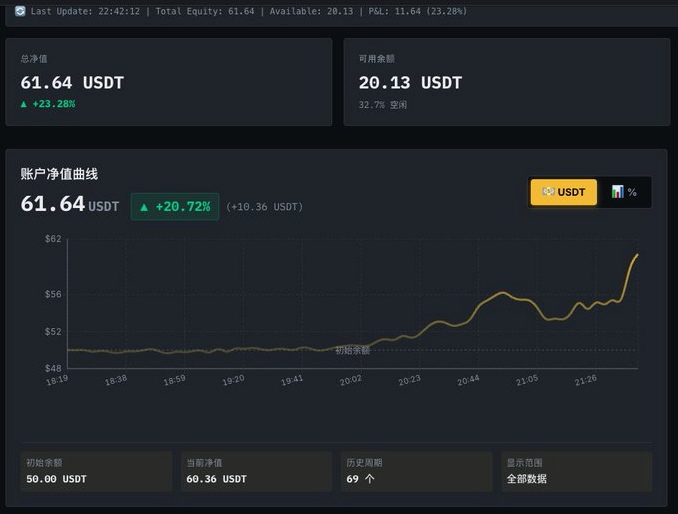Click the bar chart percent icon
The image size is (678, 514).
coord(617,191)
